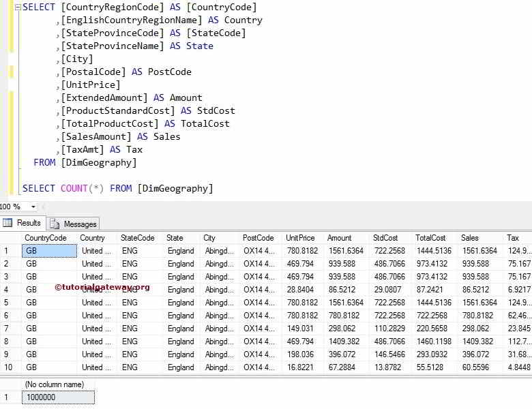532x409 pixels.
Task: Click Tax value 6.9217
Action: point(519,290)
